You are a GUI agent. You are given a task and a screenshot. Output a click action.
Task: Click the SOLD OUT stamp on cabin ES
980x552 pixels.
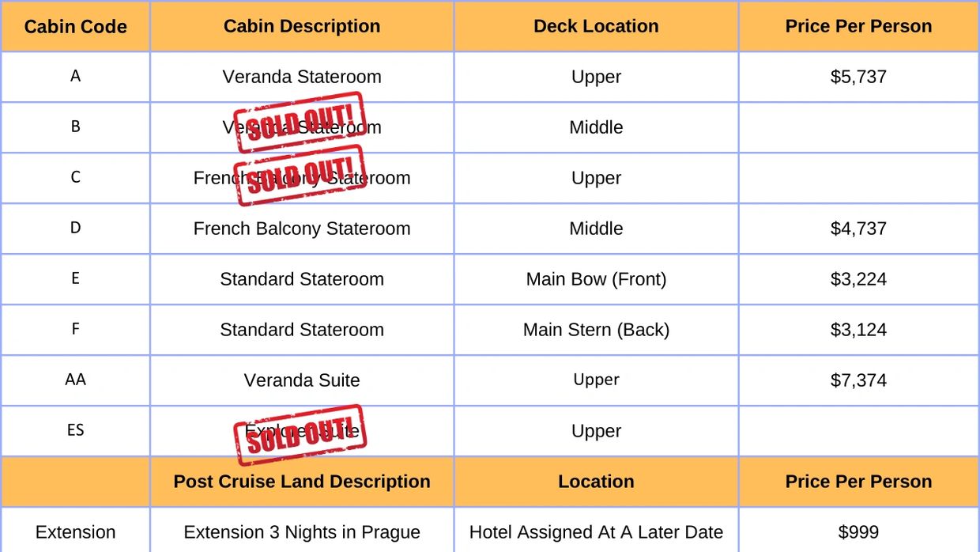coord(300,434)
